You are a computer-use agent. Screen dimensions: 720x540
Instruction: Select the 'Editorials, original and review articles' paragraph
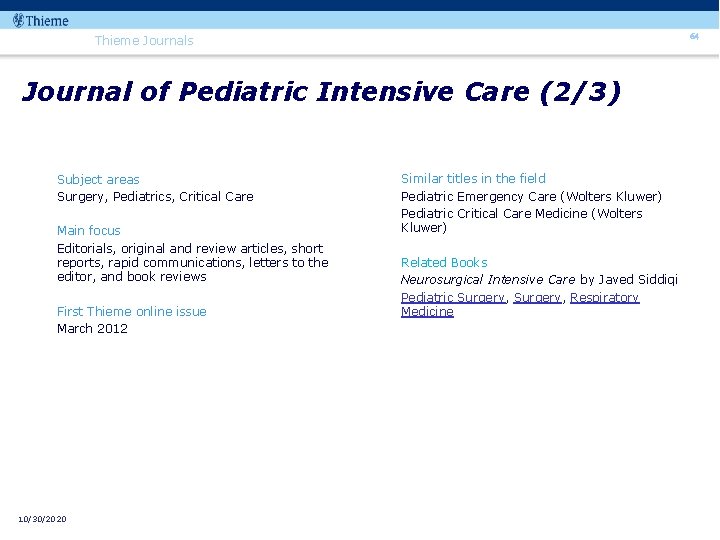pos(193,263)
